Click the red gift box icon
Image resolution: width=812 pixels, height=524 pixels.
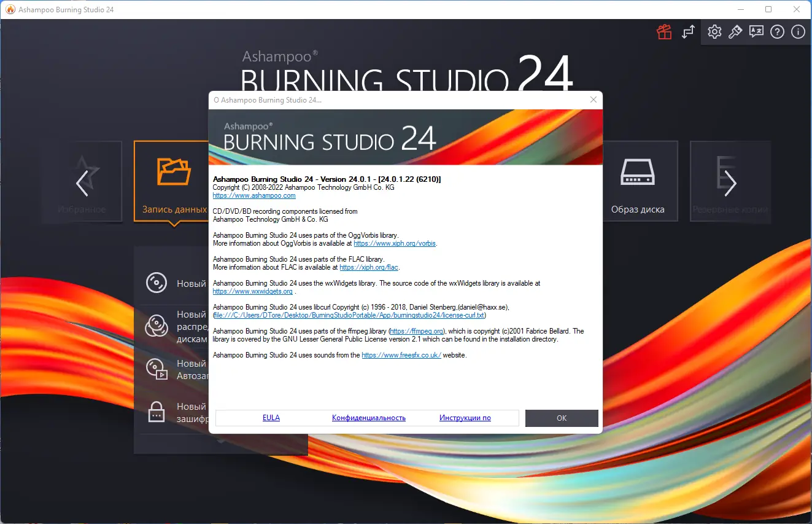pyautogui.click(x=664, y=32)
